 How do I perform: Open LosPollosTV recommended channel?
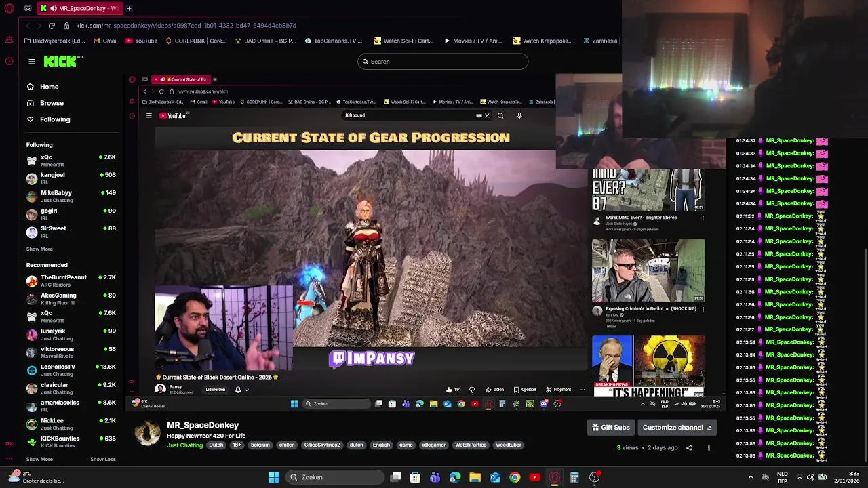point(71,370)
